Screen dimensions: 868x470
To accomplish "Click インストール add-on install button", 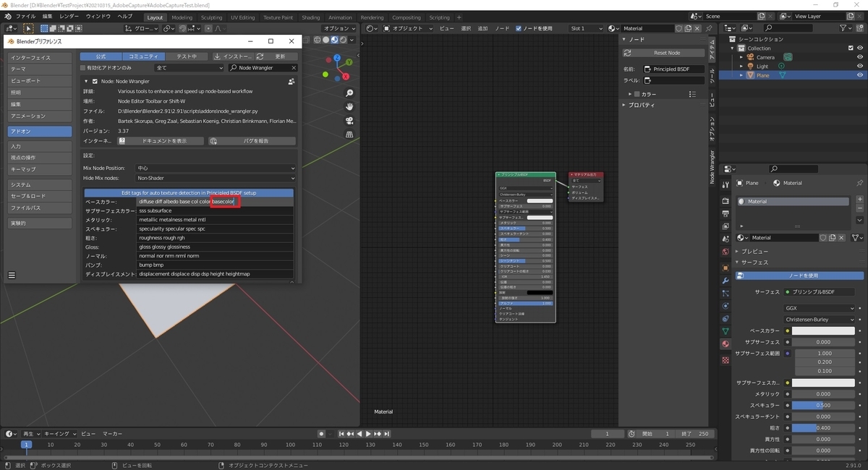I will (233, 56).
